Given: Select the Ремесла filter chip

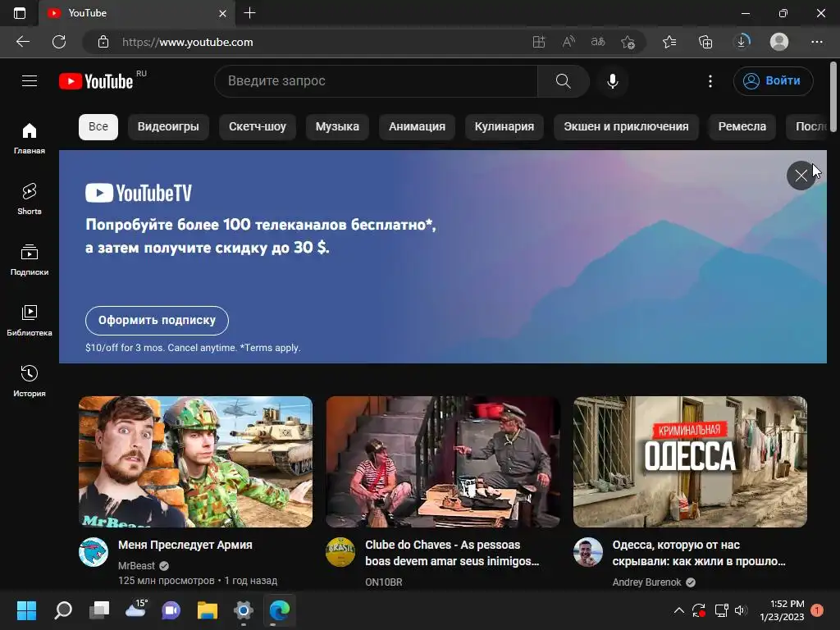Looking at the screenshot, I should (742, 126).
